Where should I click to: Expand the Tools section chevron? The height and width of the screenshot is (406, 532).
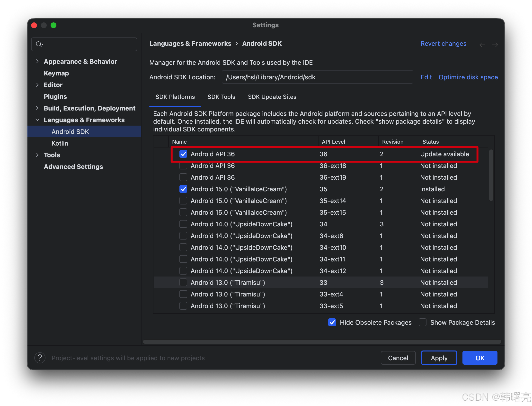click(37, 155)
